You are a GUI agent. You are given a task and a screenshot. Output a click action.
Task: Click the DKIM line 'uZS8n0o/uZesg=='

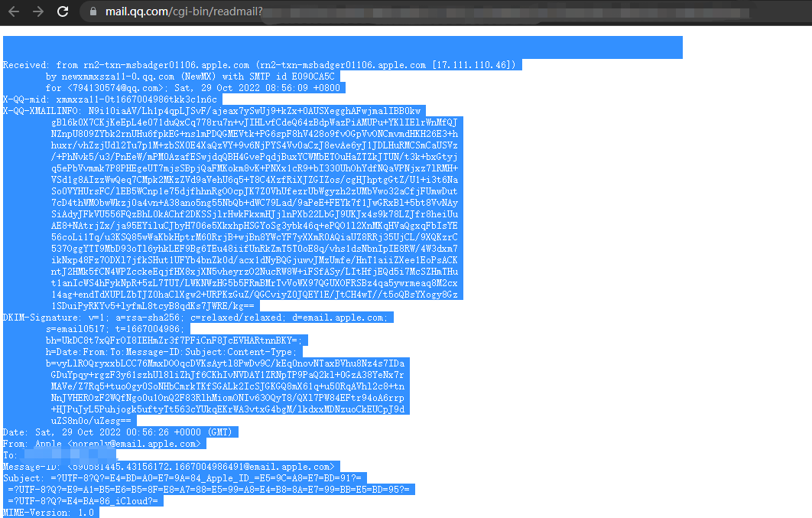point(91,421)
